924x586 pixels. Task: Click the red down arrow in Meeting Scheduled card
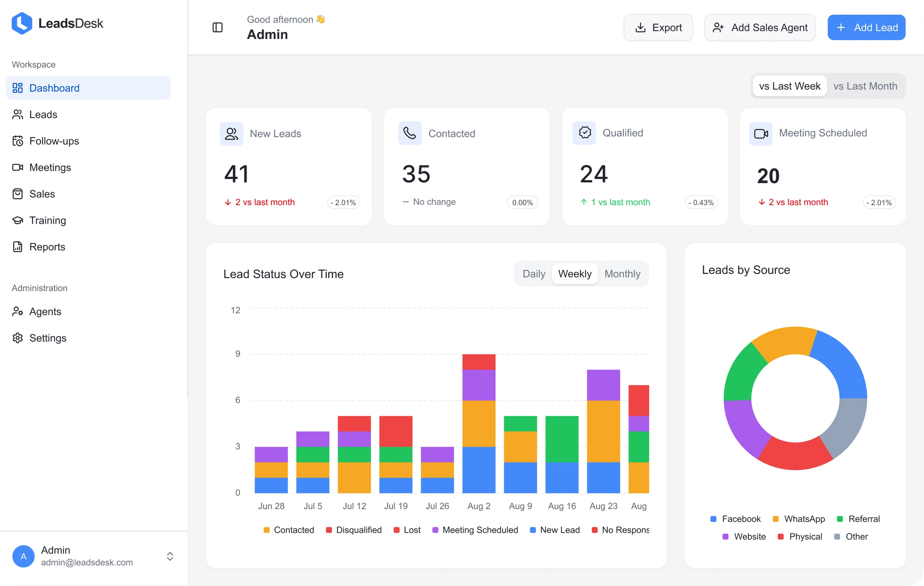point(762,202)
